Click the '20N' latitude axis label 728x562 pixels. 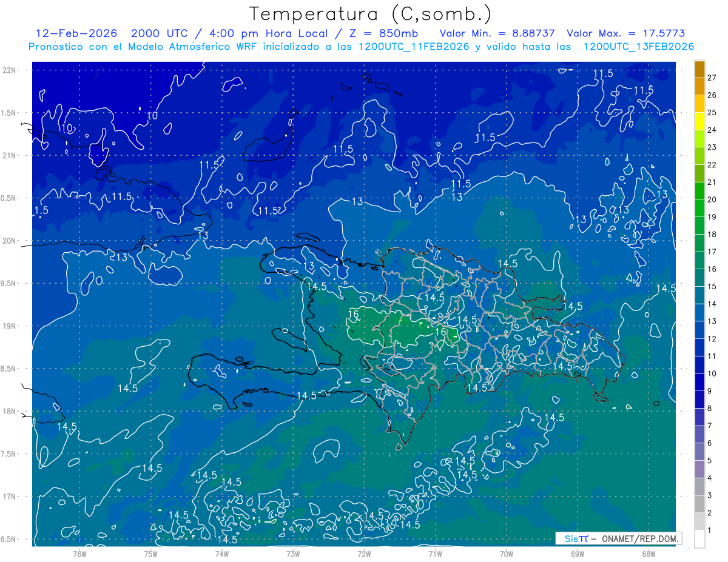[x=8, y=241]
